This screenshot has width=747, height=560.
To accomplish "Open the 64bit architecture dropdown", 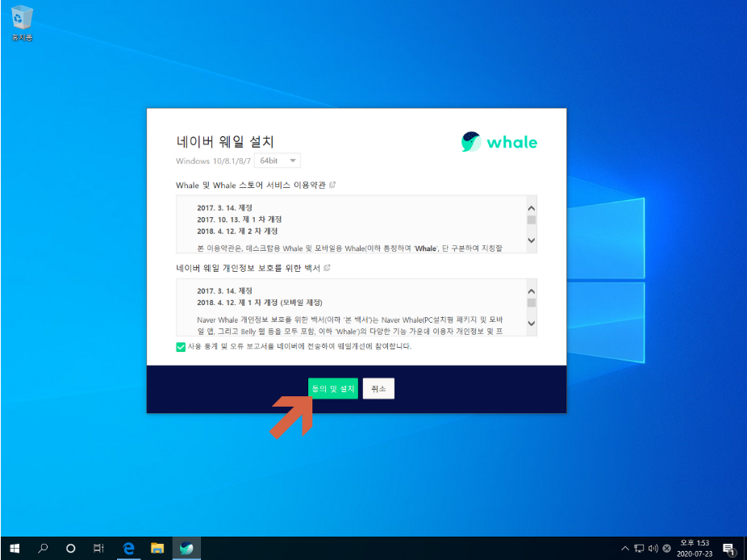I will [278, 161].
